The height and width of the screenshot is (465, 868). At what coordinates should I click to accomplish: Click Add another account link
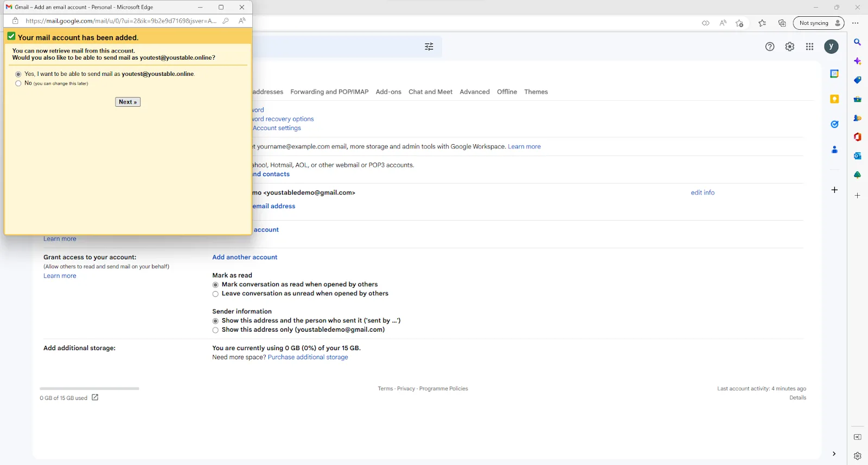pos(245,257)
